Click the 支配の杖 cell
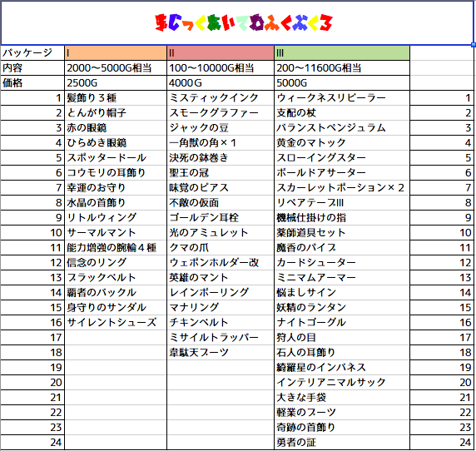Image resolution: width=476 pixels, height=451 pixels. pyautogui.click(x=342, y=113)
